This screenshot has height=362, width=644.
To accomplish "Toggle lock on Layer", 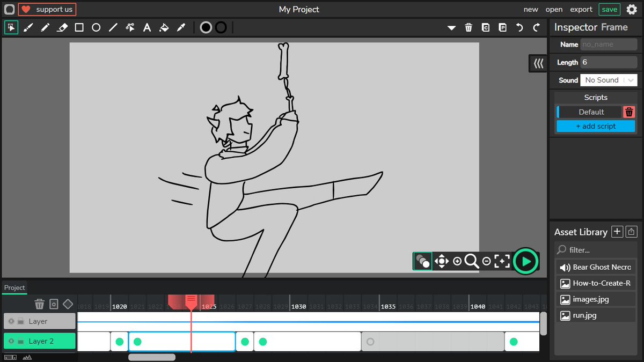I will pos(20,321).
